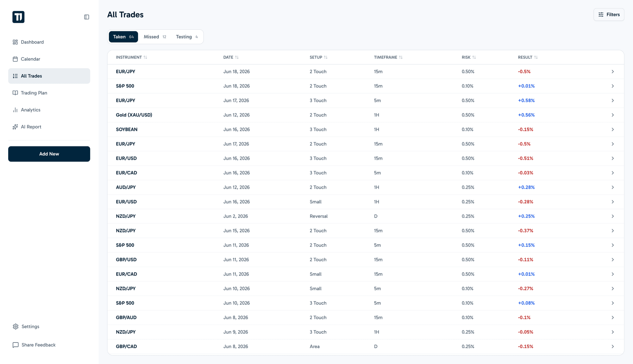Click the INSTRUMENT column header
Image resolution: width=633 pixels, height=364 pixels.
pyautogui.click(x=129, y=57)
